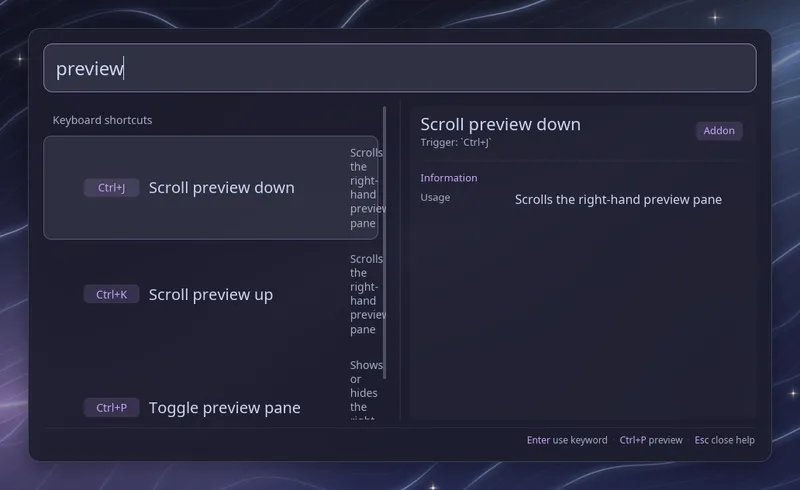This screenshot has width=800, height=490.
Task: Click the description beside "Scroll preview up"
Action: click(366, 295)
